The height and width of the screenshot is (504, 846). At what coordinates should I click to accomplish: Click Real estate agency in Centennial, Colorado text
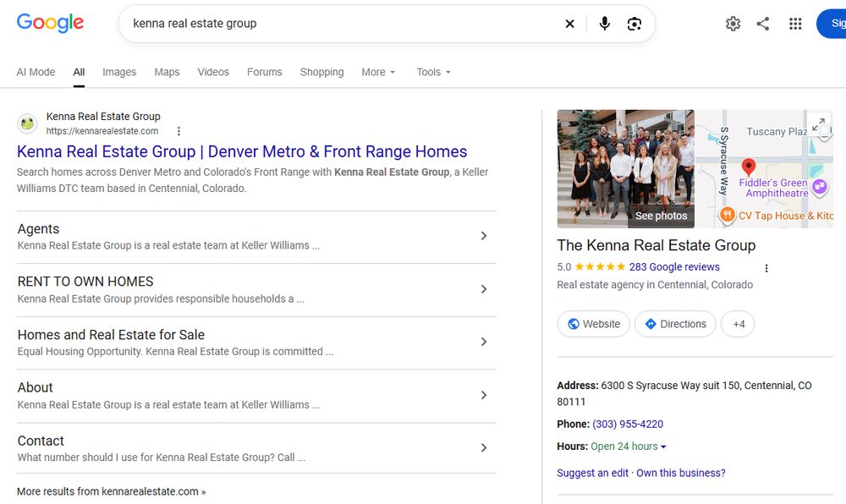point(655,285)
